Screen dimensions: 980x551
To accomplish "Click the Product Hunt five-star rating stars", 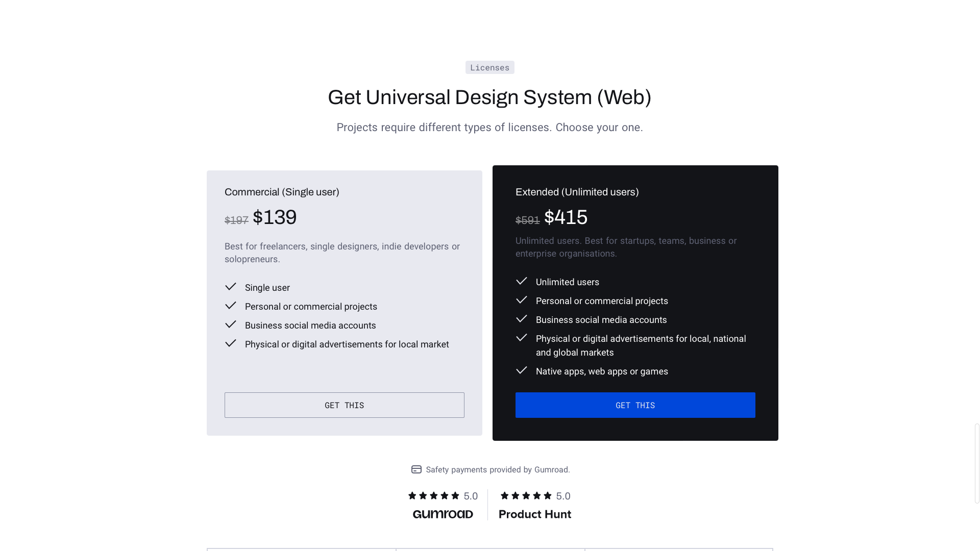I will (526, 496).
